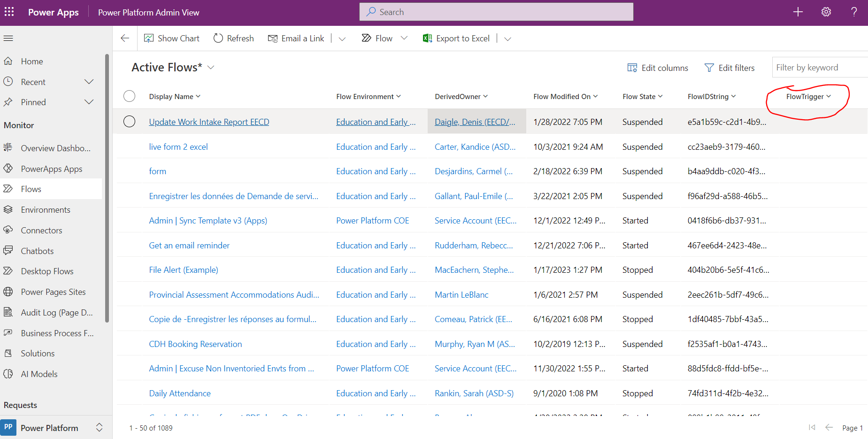Select Connectors in the left navigation
Image resolution: width=868 pixels, height=439 pixels.
pyautogui.click(x=41, y=230)
